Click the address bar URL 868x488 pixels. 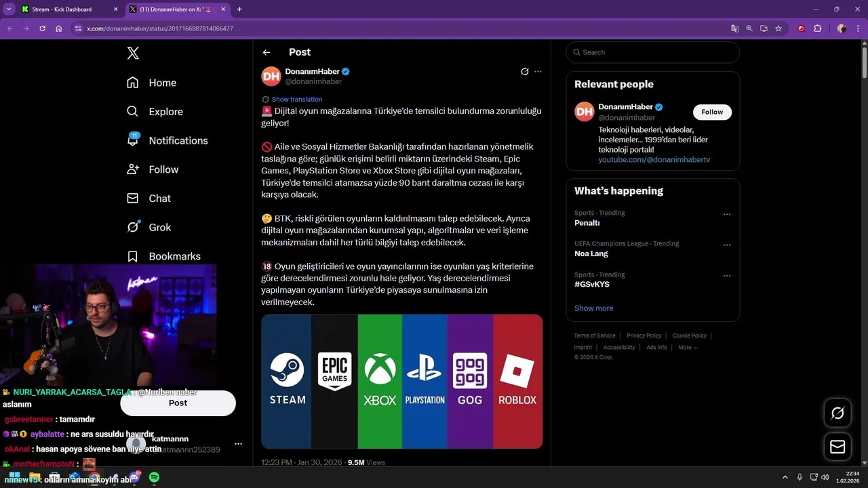(x=160, y=28)
